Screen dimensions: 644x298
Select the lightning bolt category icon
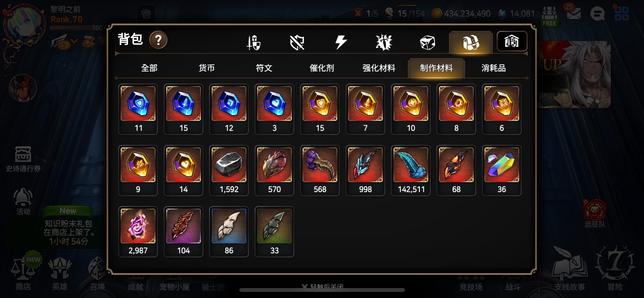pyautogui.click(x=341, y=42)
